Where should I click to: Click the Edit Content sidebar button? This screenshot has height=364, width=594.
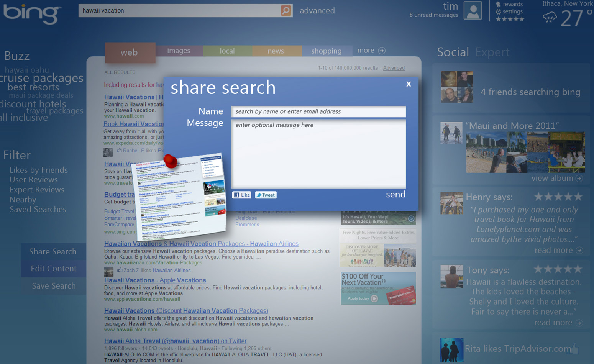click(x=53, y=269)
